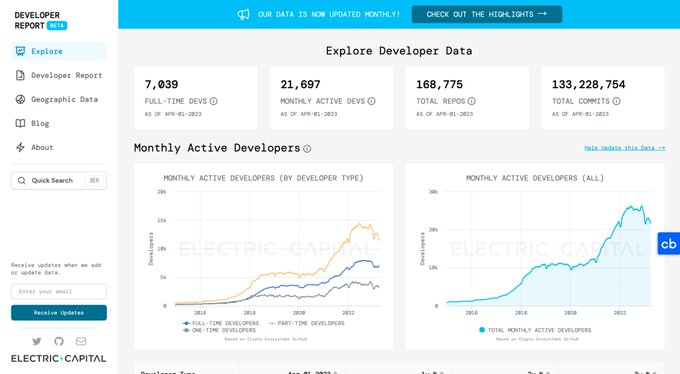Click the info icon beside Monthly Active Devs
This screenshot has height=374, width=680.
pos(372,101)
